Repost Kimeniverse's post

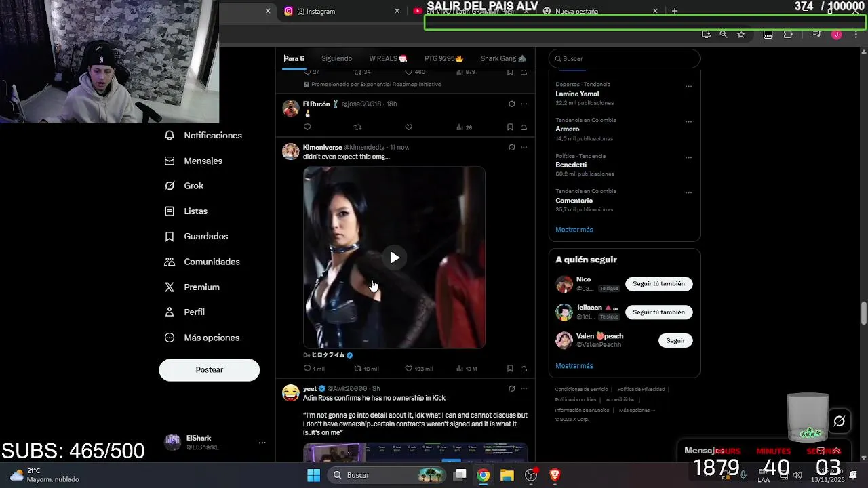click(366, 369)
